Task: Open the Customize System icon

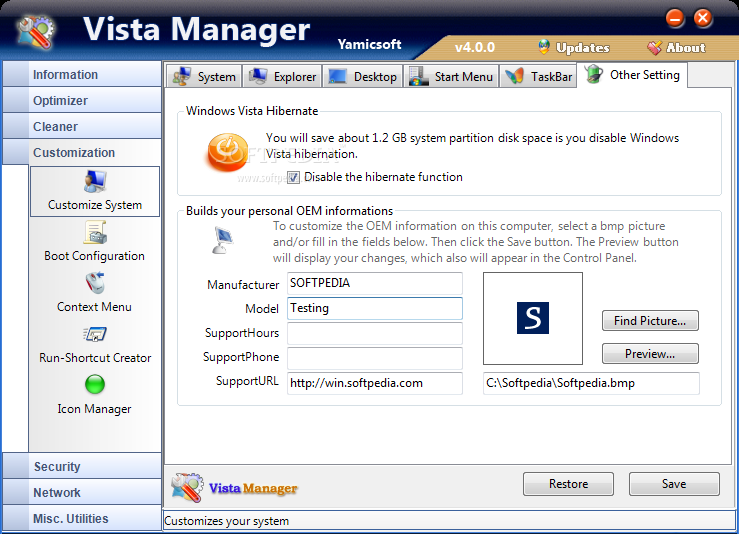Action: pyautogui.click(x=95, y=182)
